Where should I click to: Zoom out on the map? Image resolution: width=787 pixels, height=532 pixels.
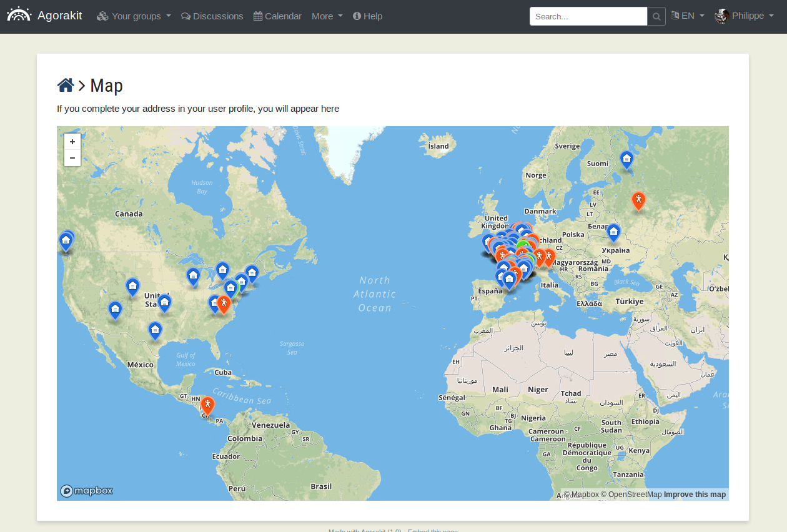coord(72,158)
